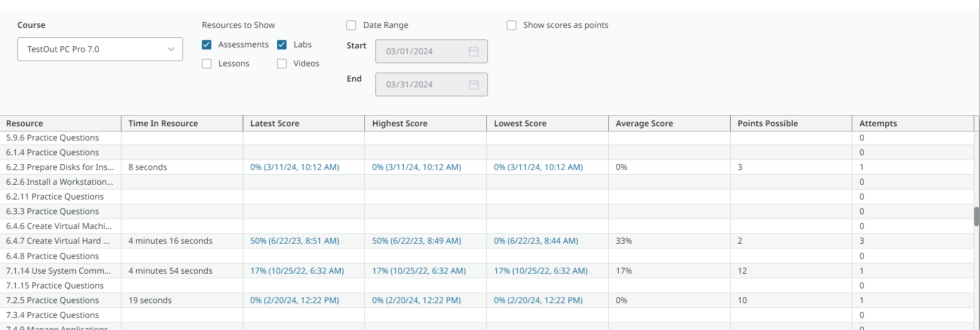Sort by the Resource column header
The image size is (980, 330).
click(x=25, y=124)
